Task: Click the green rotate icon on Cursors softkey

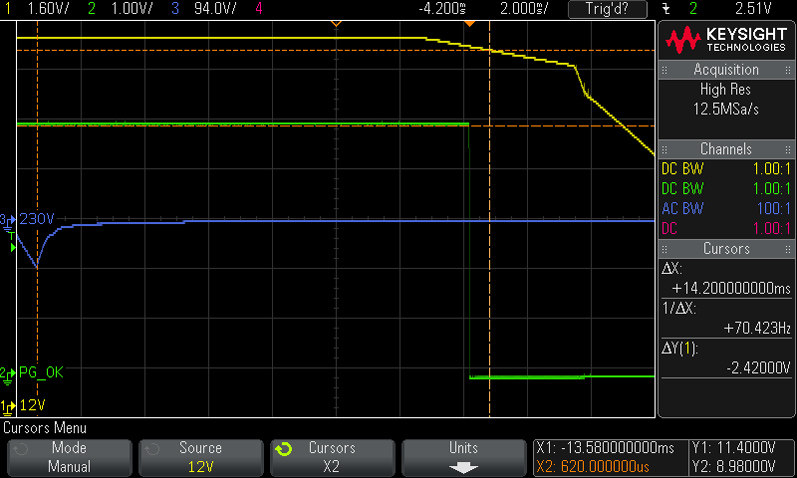Action: coord(284,449)
